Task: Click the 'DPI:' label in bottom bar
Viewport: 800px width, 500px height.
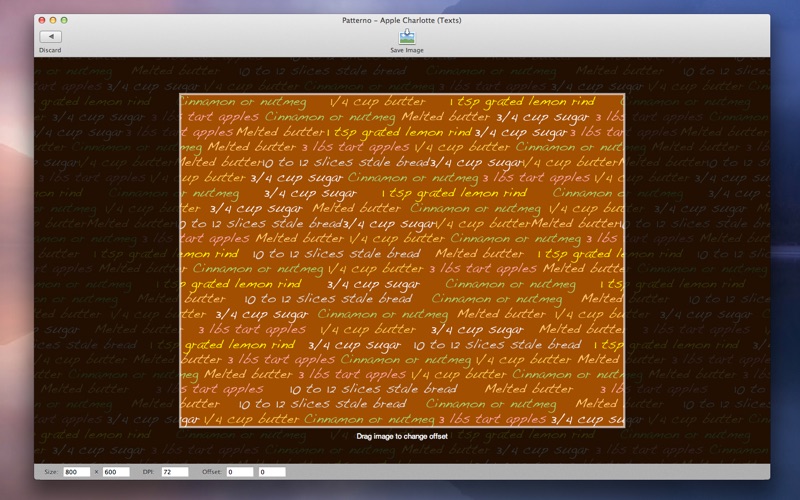Action: [x=150, y=472]
